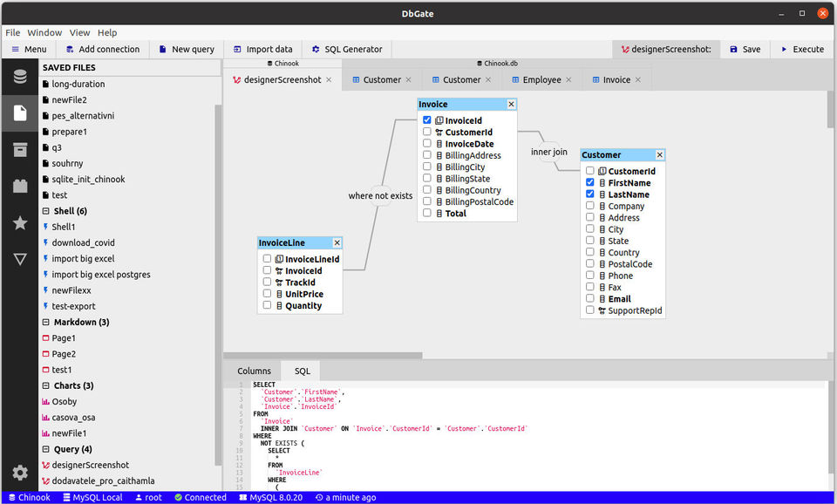Screen dimensions: 837x504
Task: Open the plugins sidebar icon
Action: [x=19, y=186]
